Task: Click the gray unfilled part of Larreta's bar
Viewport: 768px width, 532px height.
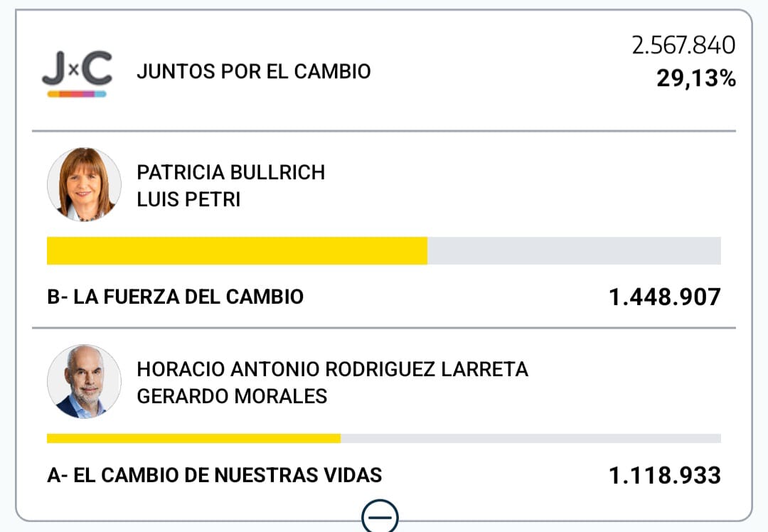Action: [530, 438]
